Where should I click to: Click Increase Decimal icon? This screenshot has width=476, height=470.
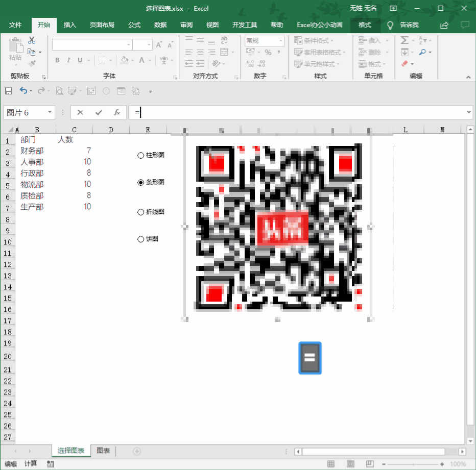click(x=250, y=63)
